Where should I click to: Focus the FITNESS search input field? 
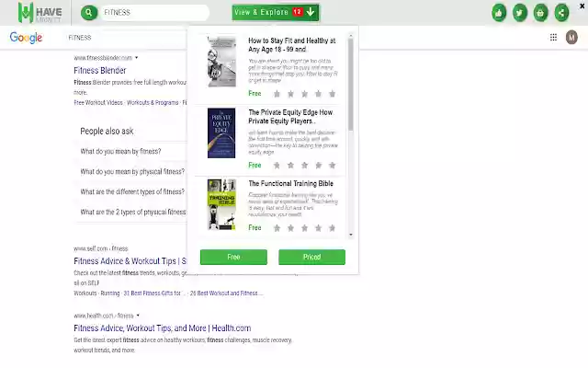[154, 13]
